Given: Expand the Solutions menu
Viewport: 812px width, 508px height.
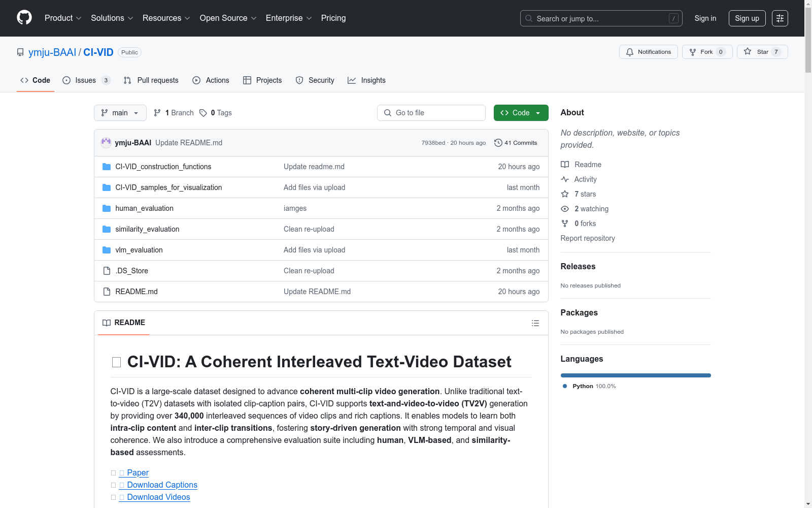Looking at the screenshot, I should click(112, 18).
